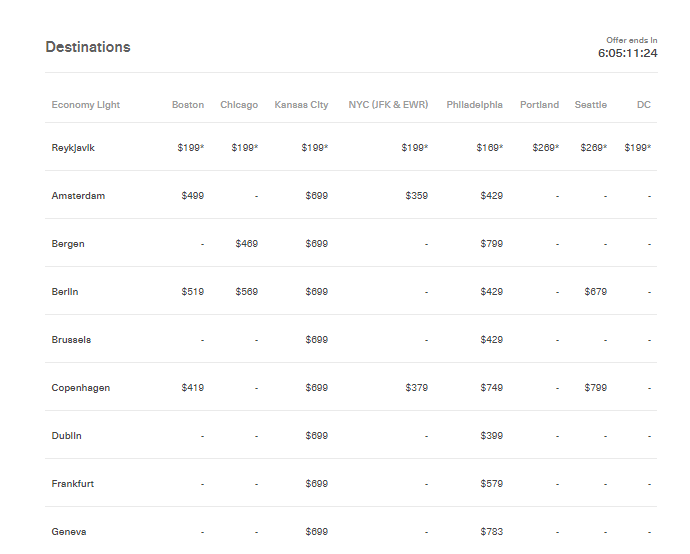690x554 pixels.
Task: Select the Portland column header
Action: pyautogui.click(x=539, y=105)
